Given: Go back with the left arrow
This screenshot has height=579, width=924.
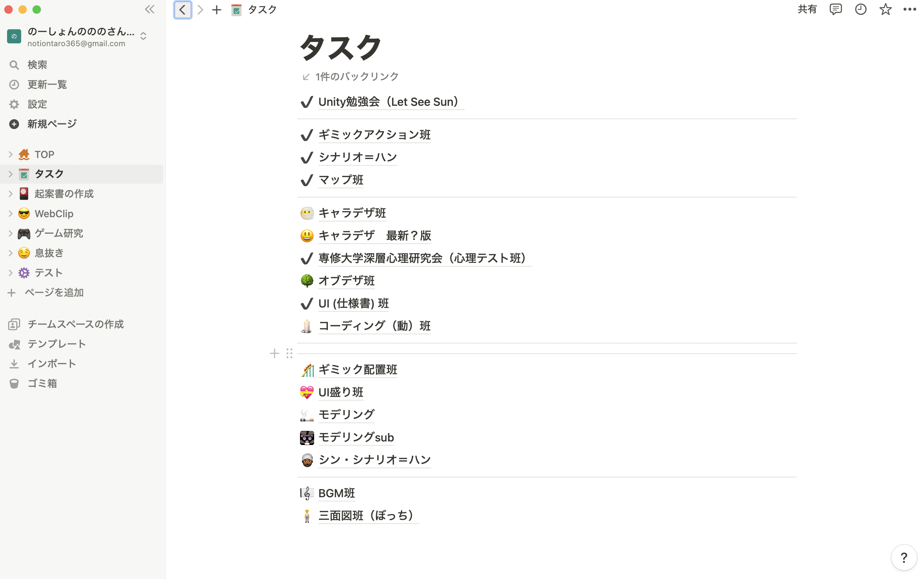Looking at the screenshot, I should click(x=182, y=10).
